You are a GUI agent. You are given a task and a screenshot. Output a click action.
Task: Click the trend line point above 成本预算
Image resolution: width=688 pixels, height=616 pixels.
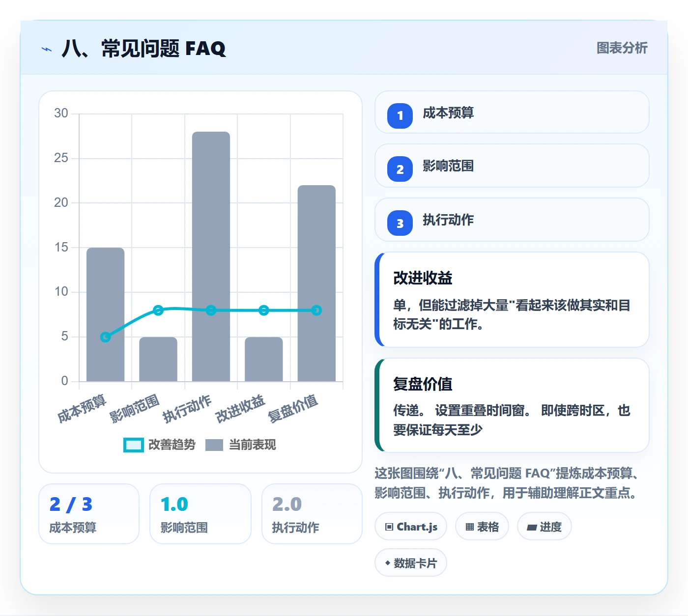point(105,337)
